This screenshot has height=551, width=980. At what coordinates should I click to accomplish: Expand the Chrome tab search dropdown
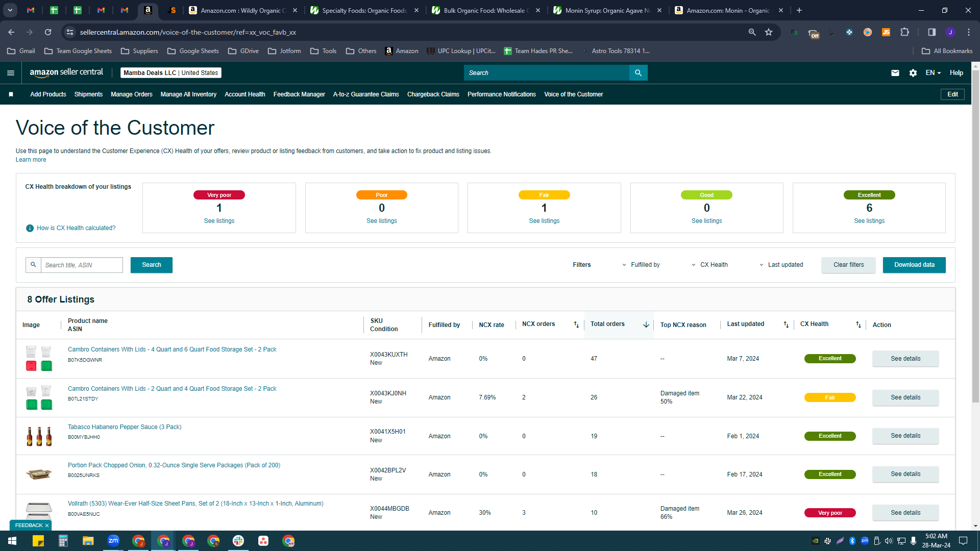point(10,10)
